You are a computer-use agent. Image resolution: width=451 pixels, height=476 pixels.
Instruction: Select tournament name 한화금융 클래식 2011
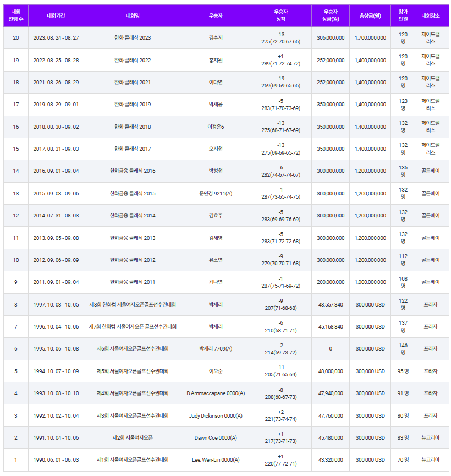point(133,282)
